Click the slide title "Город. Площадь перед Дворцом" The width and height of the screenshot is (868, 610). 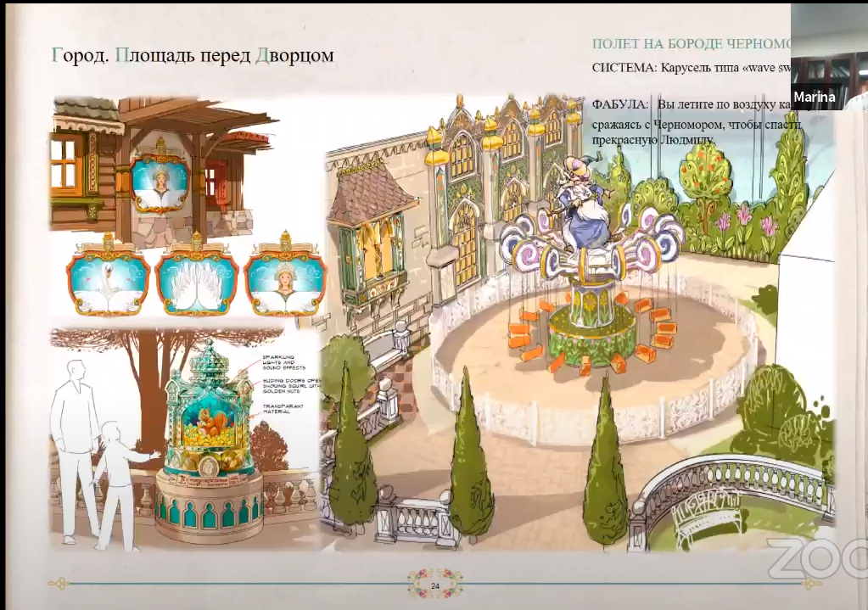(193, 55)
